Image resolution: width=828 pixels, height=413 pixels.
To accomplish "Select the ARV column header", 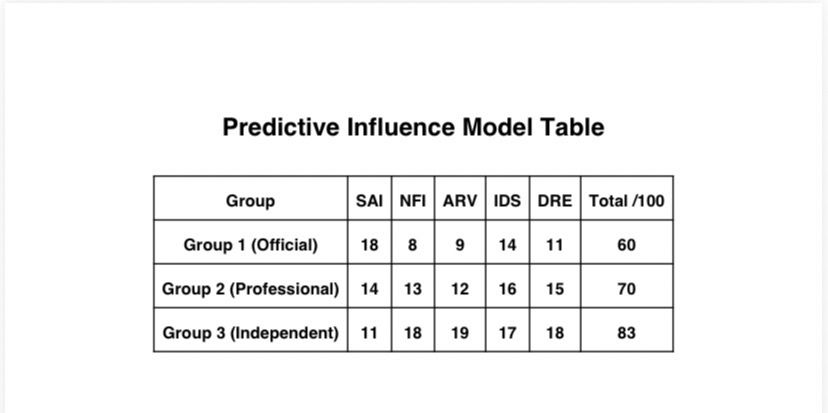I will 460,201.
